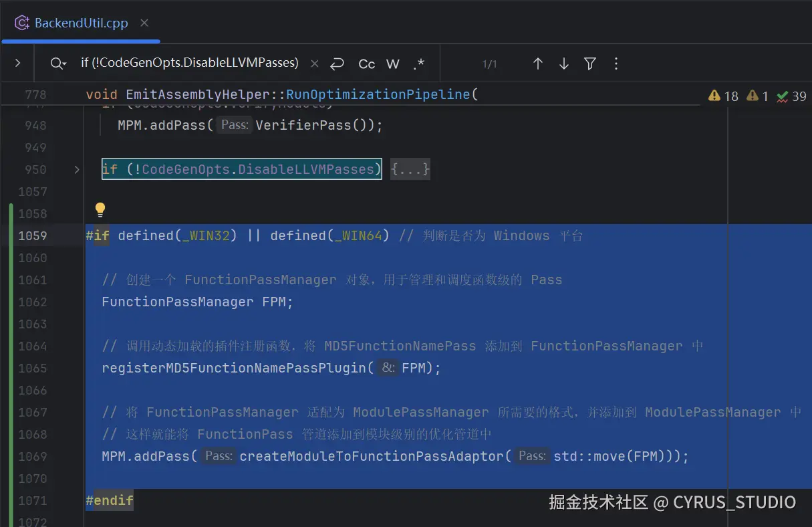Viewport: 812px width, 527px height.
Task: Click the 39 typos indicator
Action: pos(792,96)
